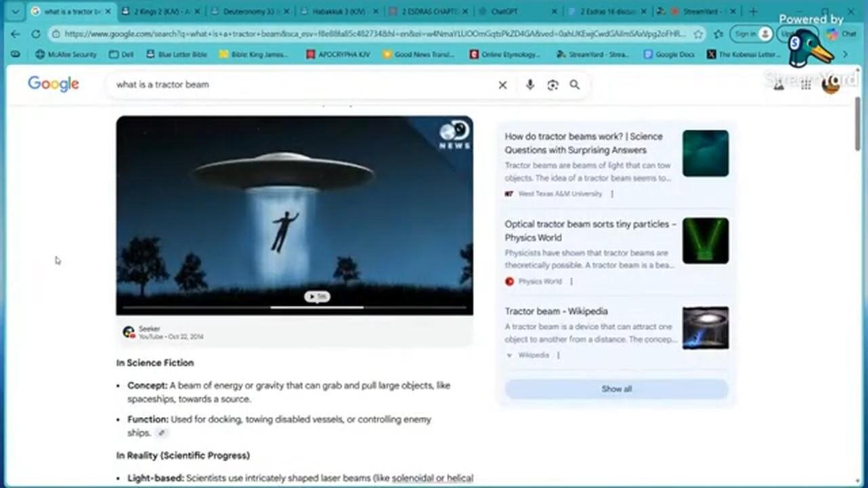The width and height of the screenshot is (868, 488).
Task: Click the browser address bar URL
Action: (x=374, y=34)
